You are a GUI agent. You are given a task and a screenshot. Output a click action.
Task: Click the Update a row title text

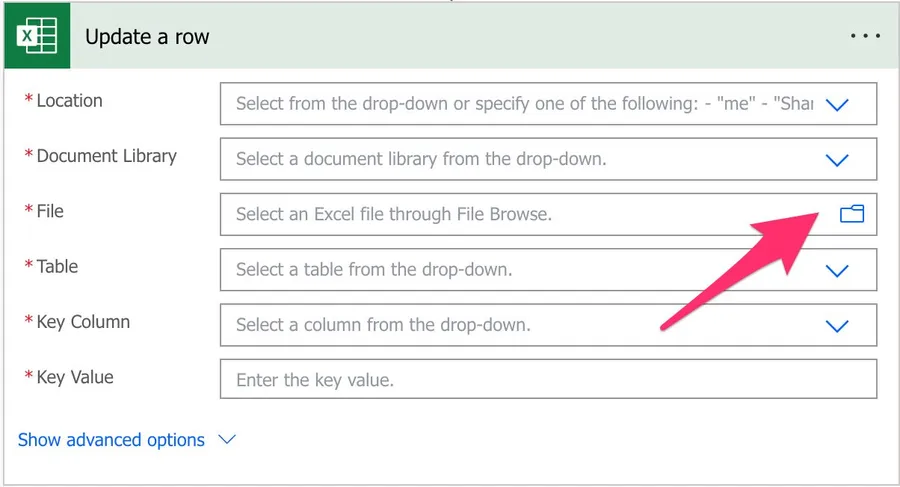click(x=147, y=37)
